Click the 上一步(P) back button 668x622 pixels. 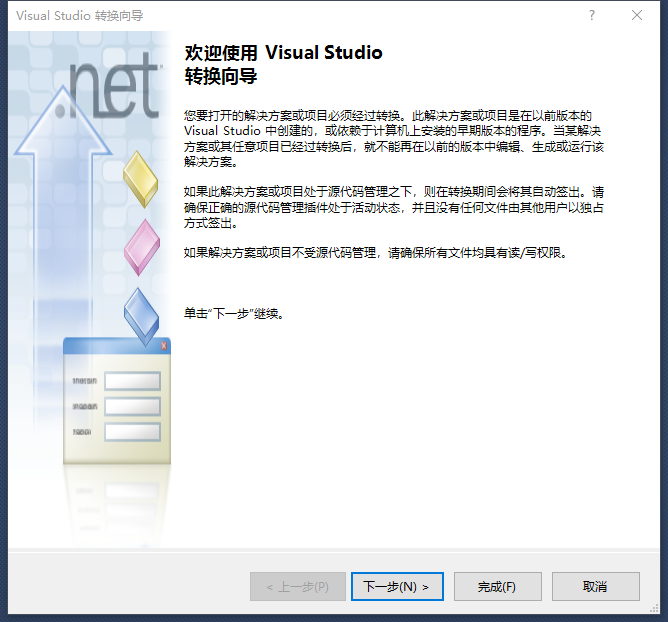297,587
